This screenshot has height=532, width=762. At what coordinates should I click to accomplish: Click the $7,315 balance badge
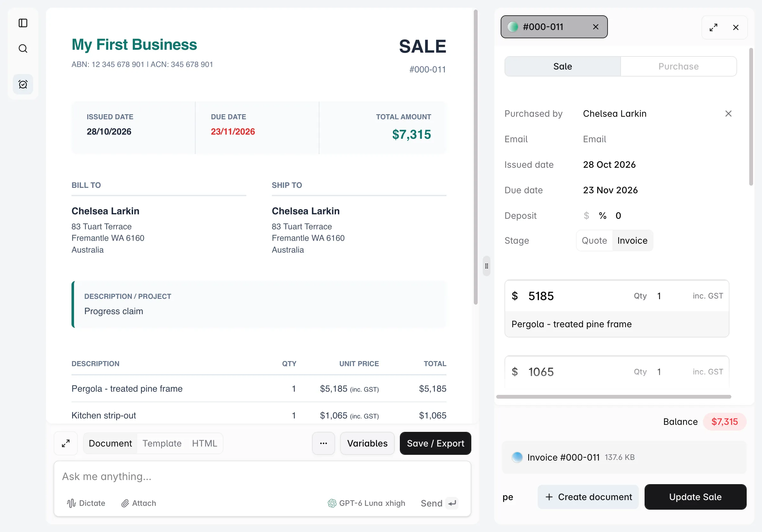click(x=724, y=422)
